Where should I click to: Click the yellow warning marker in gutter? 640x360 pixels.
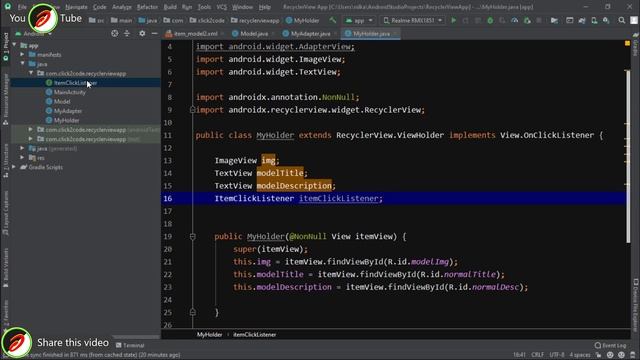coord(627,43)
